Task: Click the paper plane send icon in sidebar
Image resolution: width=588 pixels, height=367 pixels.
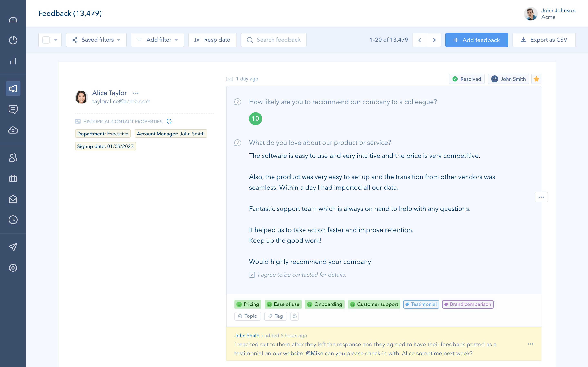Action: 13,247
